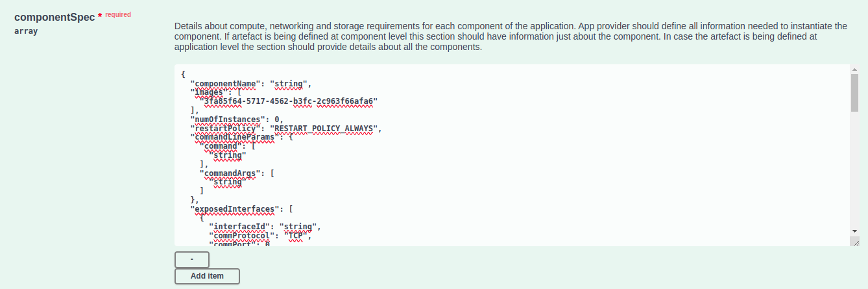This screenshot has height=289, width=868.
Task: Click the minus button to remove item
Action: pos(191,259)
